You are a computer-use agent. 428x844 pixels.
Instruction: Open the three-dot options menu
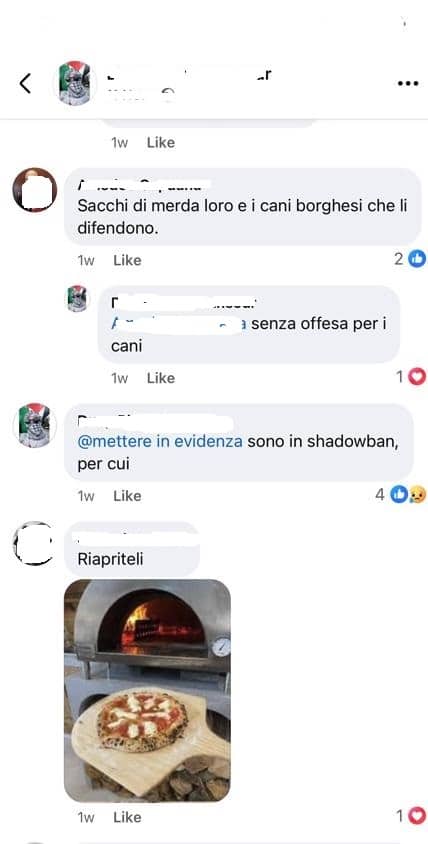408,83
